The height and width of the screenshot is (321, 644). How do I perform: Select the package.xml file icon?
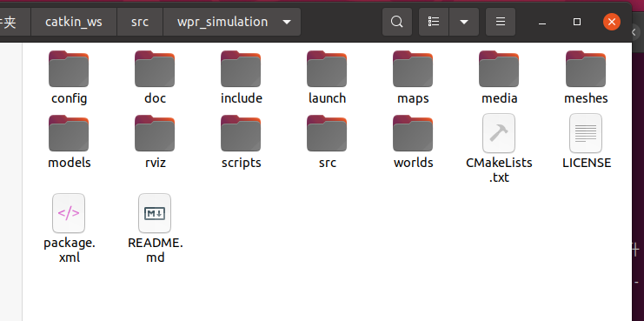click(x=69, y=213)
